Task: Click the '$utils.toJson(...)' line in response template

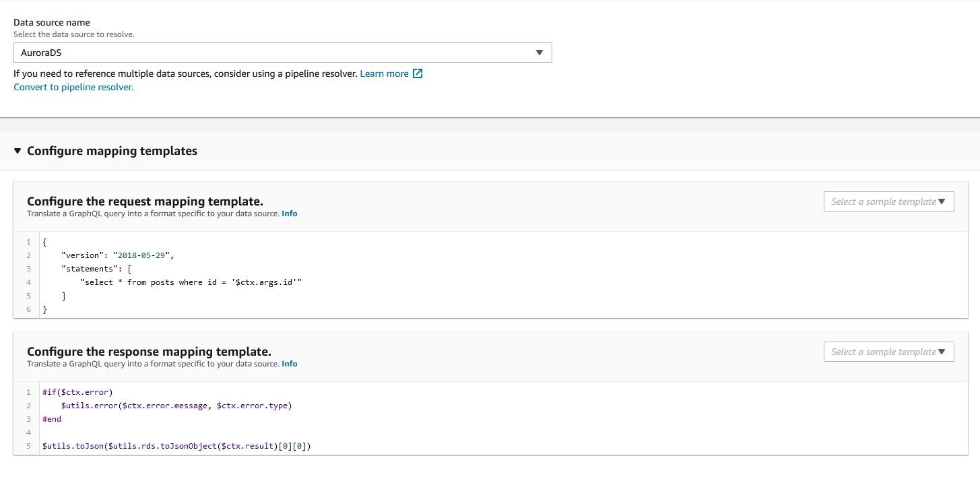Action: [176, 446]
